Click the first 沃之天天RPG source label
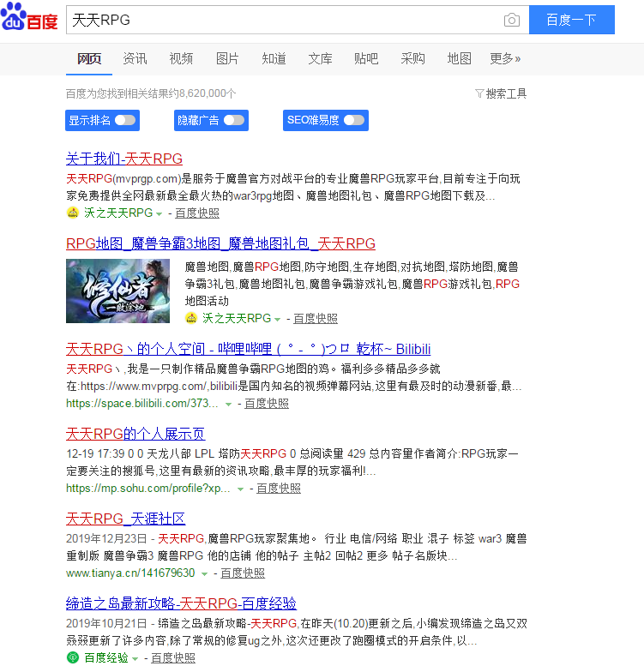The height and width of the screenshot is (672, 644). (118, 213)
